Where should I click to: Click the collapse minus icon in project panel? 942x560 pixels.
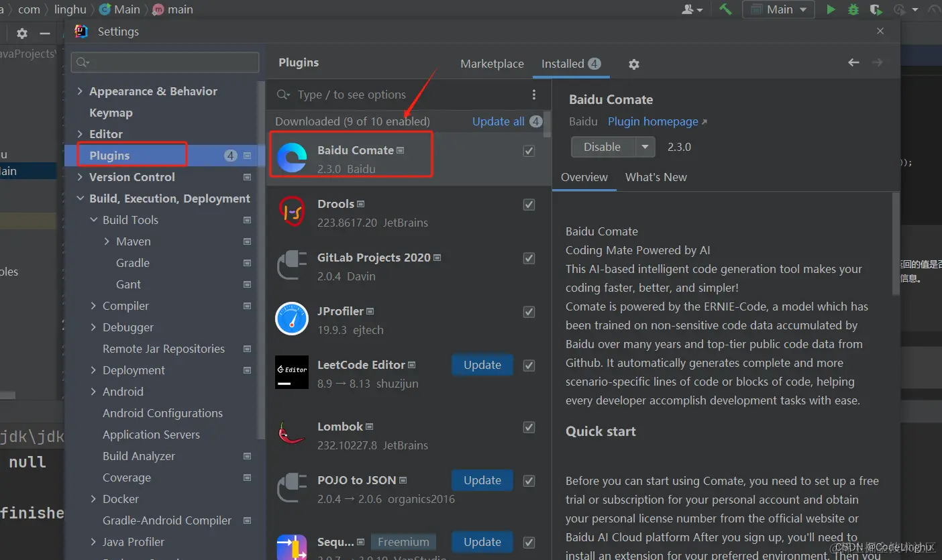pos(45,34)
